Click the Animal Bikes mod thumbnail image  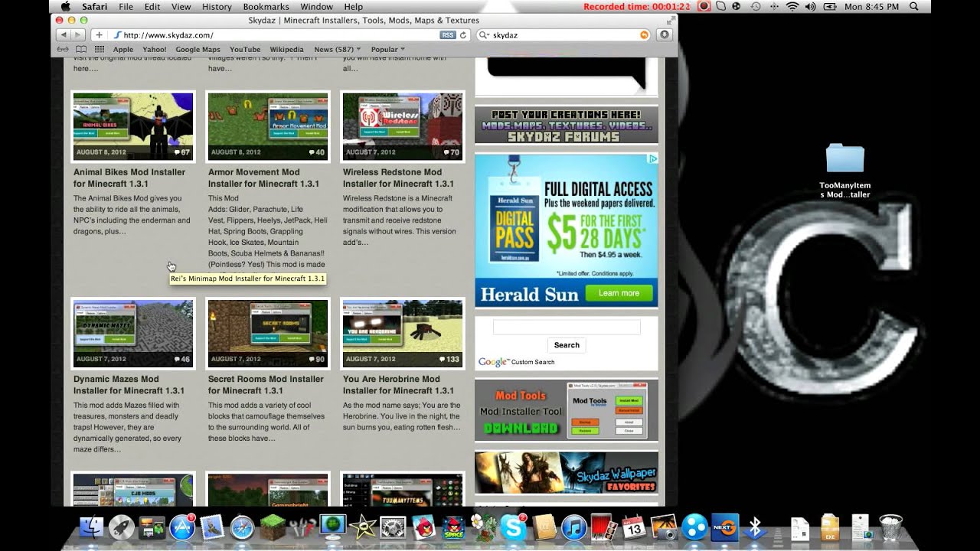pyautogui.click(x=133, y=126)
